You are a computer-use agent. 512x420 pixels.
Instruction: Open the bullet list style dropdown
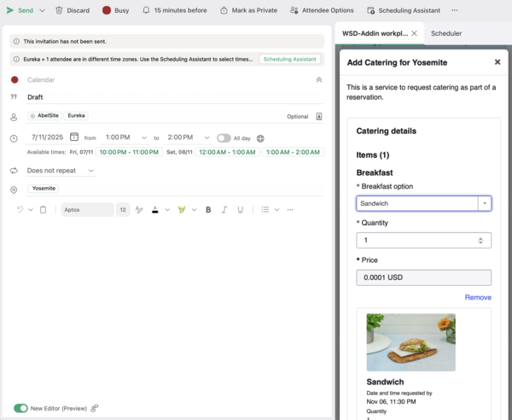point(276,210)
